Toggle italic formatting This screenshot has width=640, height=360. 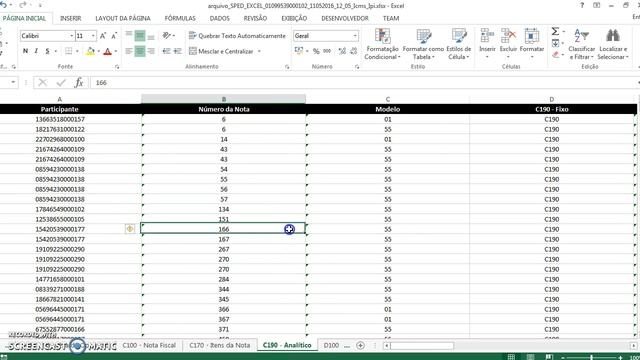36,51
